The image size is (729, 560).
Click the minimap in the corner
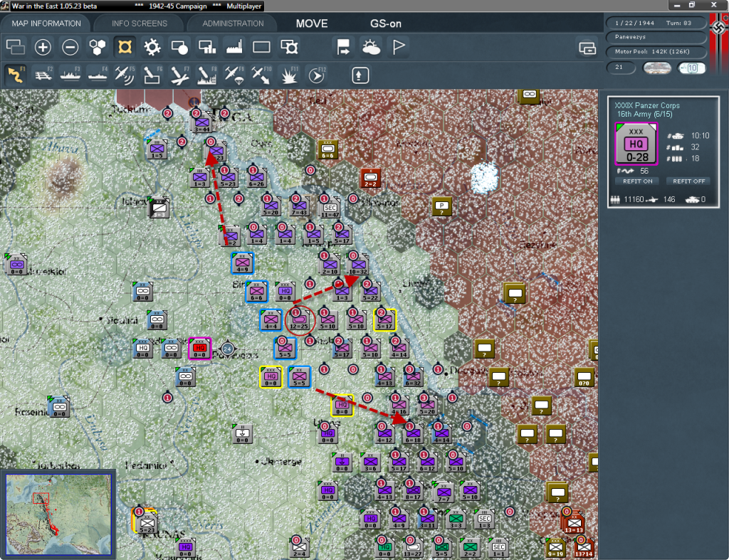(x=58, y=514)
